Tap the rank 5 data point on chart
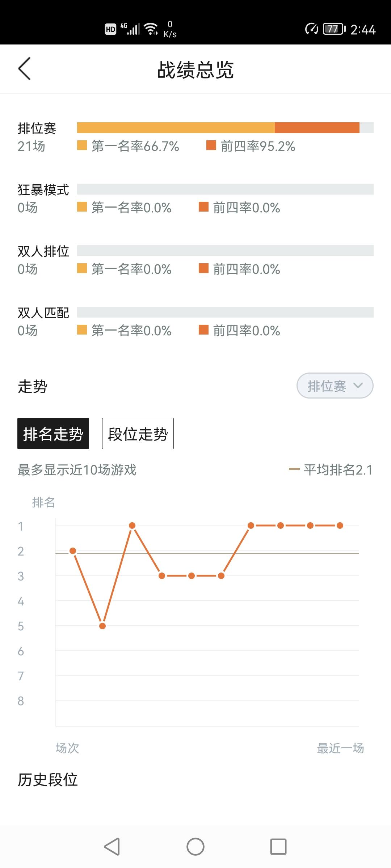 coord(102,626)
